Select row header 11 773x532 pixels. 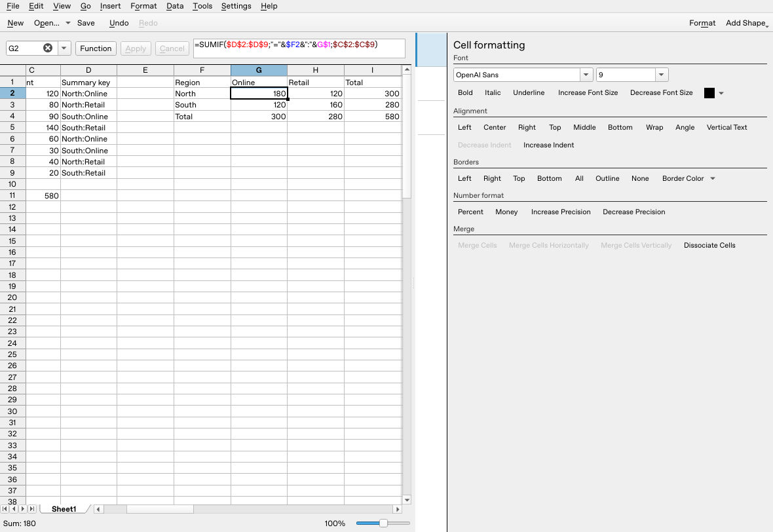12,195
